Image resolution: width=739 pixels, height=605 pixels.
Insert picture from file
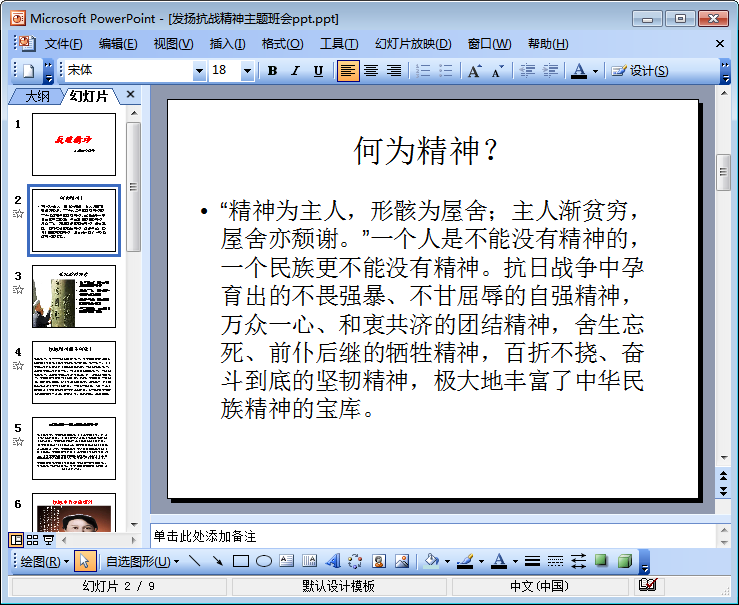pyautogui.click(x=402, y=561)
